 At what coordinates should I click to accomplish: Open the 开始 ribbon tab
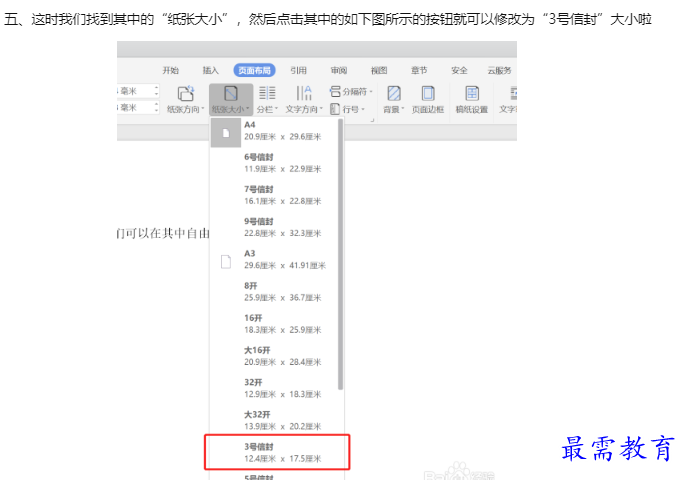click(170, 70)
